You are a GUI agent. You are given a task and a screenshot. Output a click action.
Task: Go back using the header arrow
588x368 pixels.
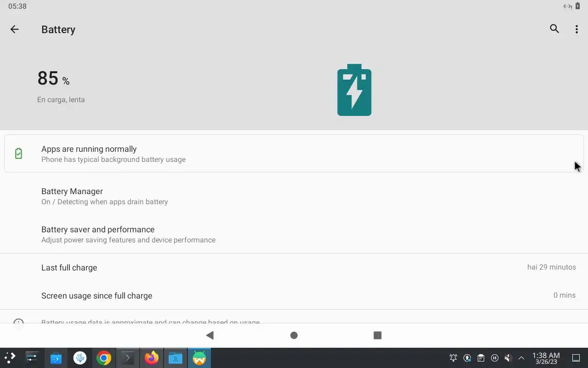pos(15,29)
